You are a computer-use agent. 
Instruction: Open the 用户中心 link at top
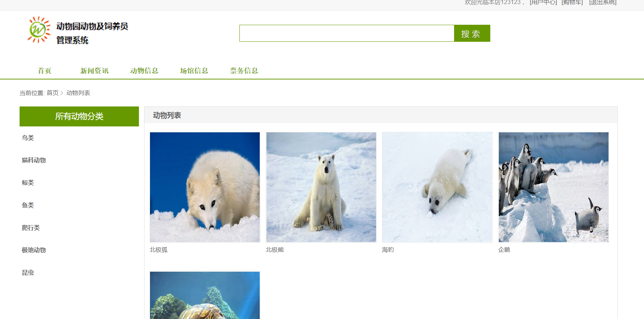pos(543,2)
